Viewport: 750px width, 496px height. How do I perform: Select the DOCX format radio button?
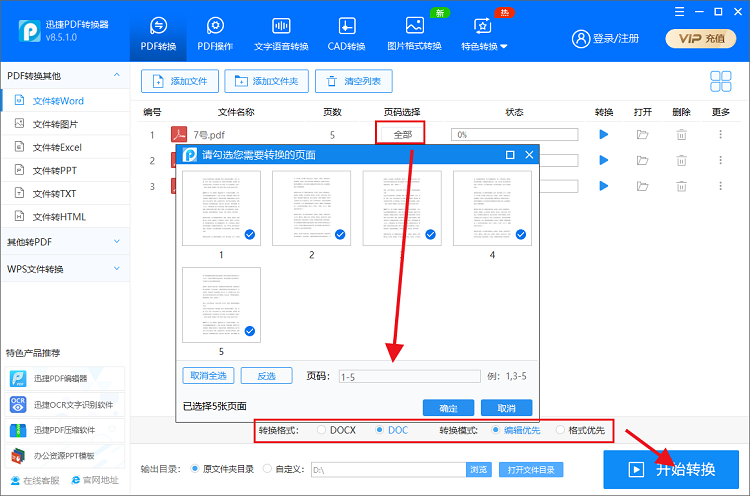[322, 430]
